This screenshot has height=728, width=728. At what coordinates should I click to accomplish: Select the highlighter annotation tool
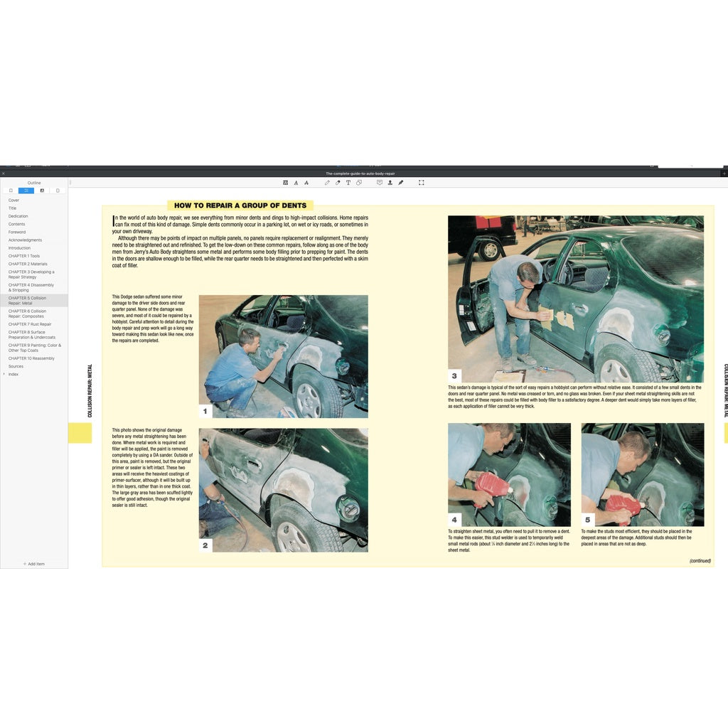[x=338, y=183]
